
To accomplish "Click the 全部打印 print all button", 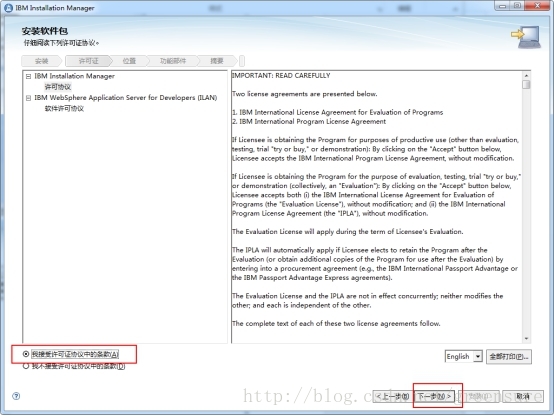I will coord(509,357).
